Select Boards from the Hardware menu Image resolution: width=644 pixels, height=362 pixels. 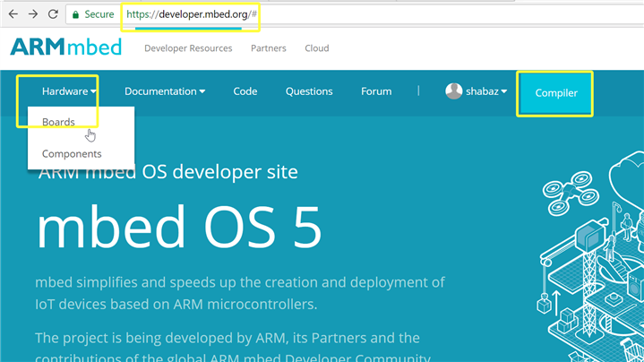58,122
